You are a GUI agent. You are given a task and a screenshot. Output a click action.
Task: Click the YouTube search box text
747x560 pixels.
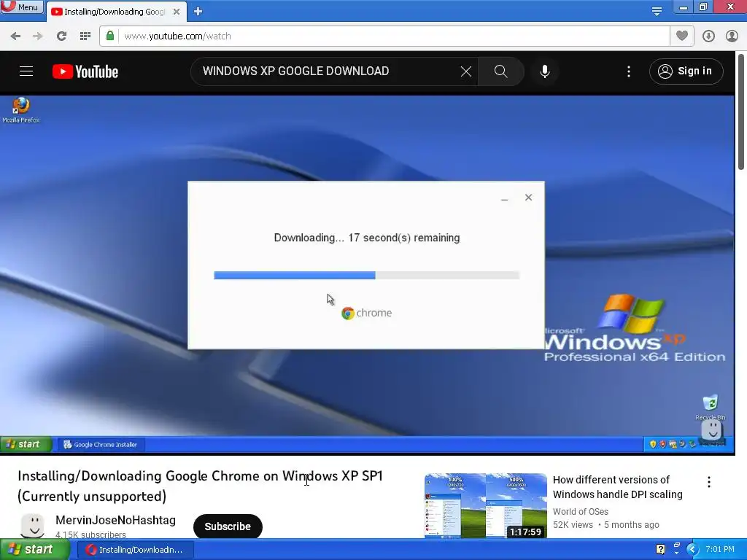click(x=296, y=71)
